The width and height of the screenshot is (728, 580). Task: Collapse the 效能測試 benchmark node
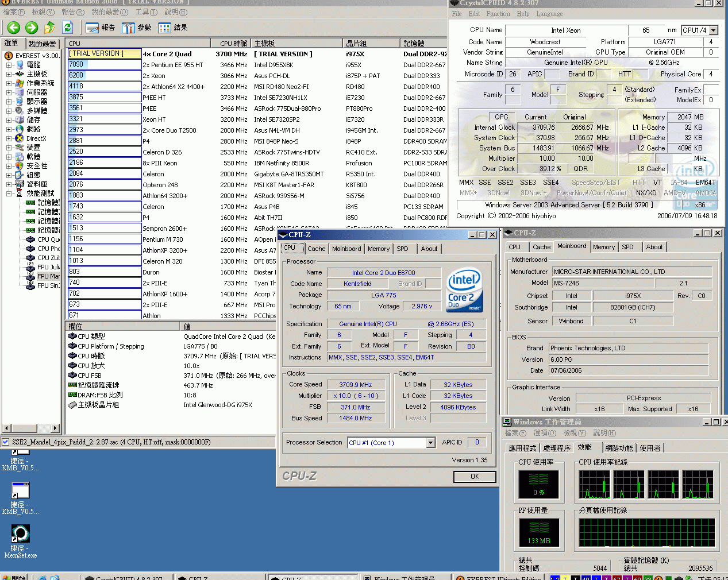click(9, 194)
